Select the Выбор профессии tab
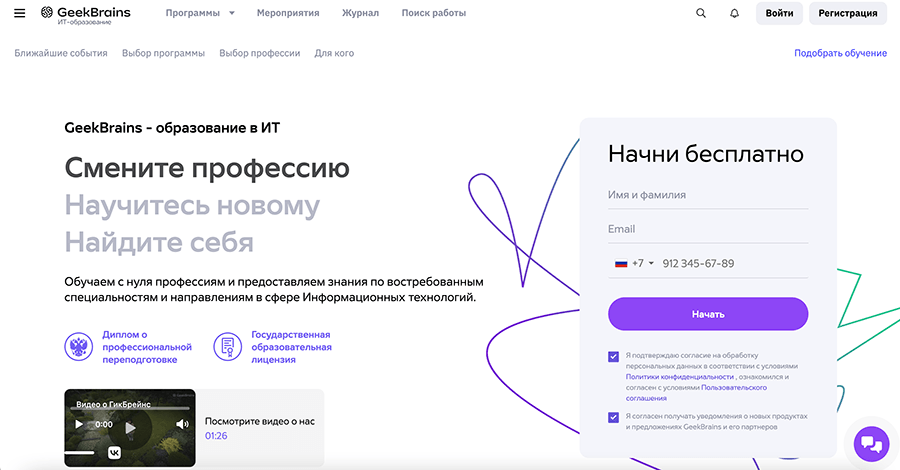Screen dimensions: 900x470 tap(259, 53)
